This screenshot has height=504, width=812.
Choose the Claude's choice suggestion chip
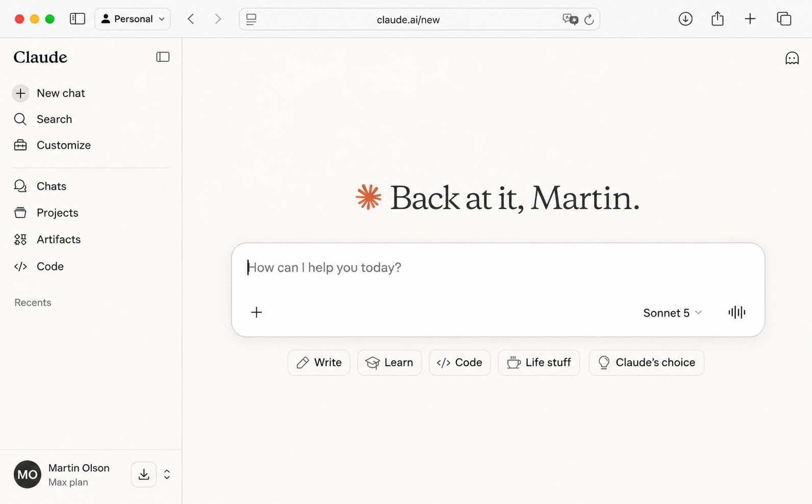[647, 363]
